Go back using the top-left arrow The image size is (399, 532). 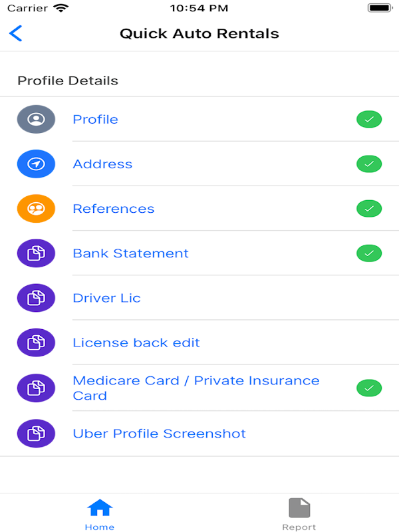click(x=16, y=33)
